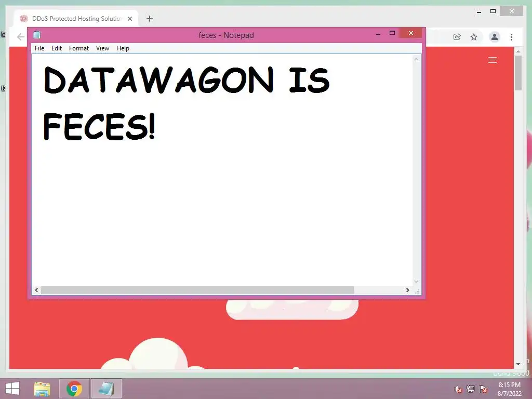Click the Notepad horizontal scrollbar thumb
The height and width of the screenshot is (399, 532).
[197, 290]
